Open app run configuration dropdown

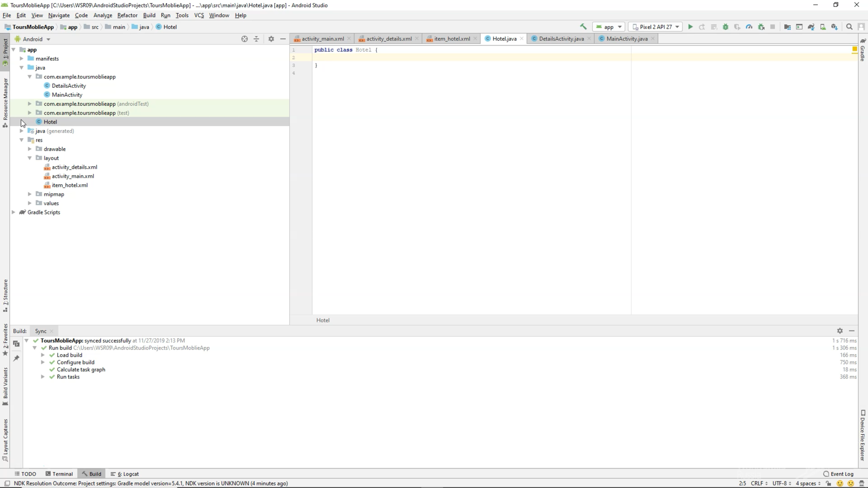pyautogui.click(x=609, y=27)
